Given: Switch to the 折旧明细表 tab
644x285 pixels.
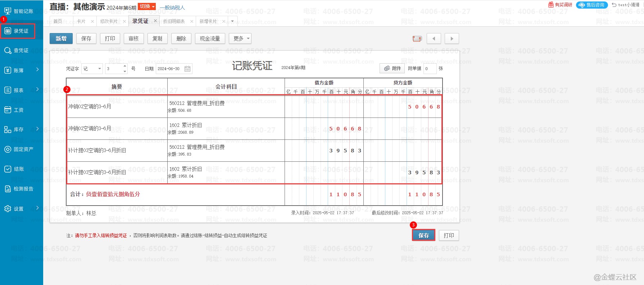Looking at the screenshot, I should [x=174, y=21].
